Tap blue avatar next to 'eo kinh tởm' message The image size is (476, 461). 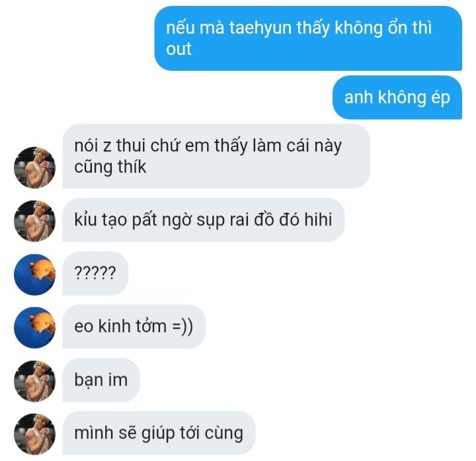click(34, 327)
